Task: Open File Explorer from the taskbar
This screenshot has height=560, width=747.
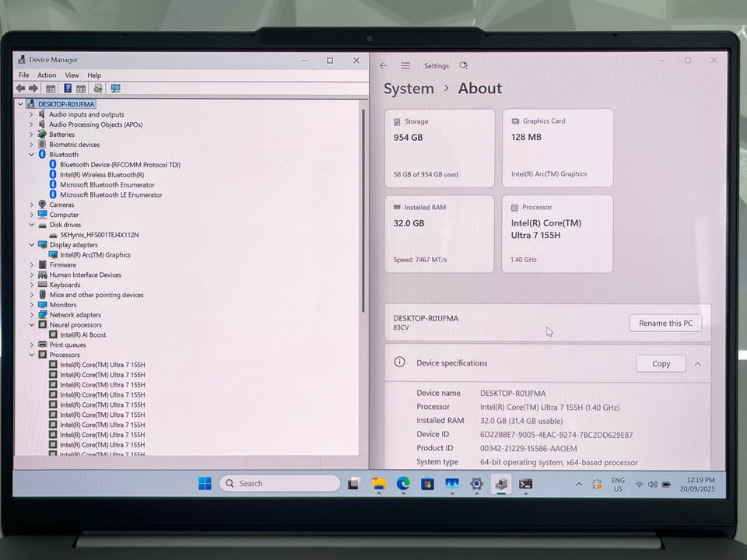Action: pyautogui.click(x=379, y=484)
